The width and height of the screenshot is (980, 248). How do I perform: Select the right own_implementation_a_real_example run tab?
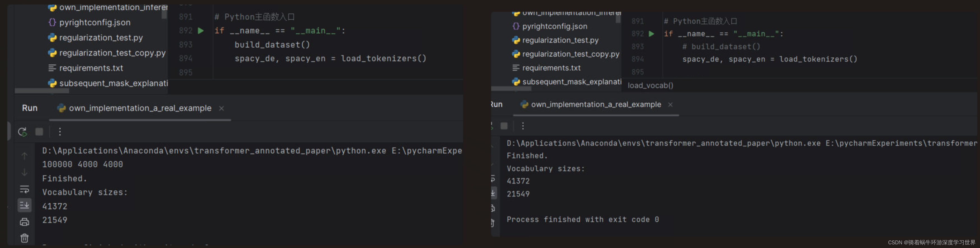pyautogui.click(x=596, y=105)
